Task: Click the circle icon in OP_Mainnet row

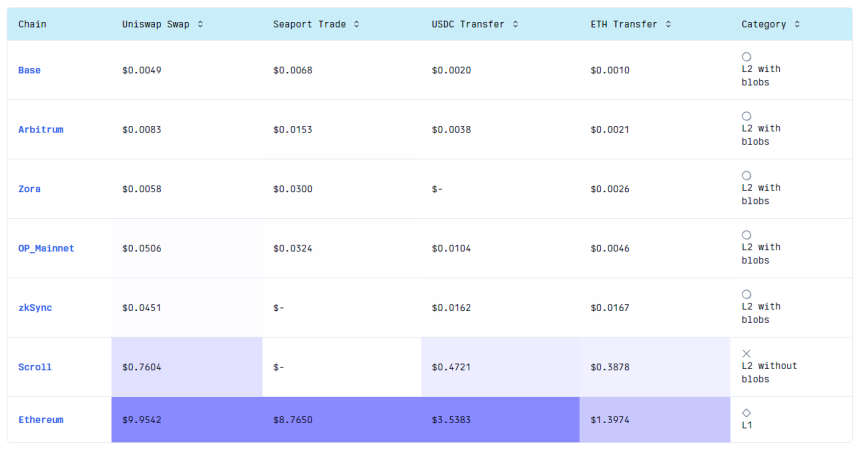Action: click(x=746, y=235)
